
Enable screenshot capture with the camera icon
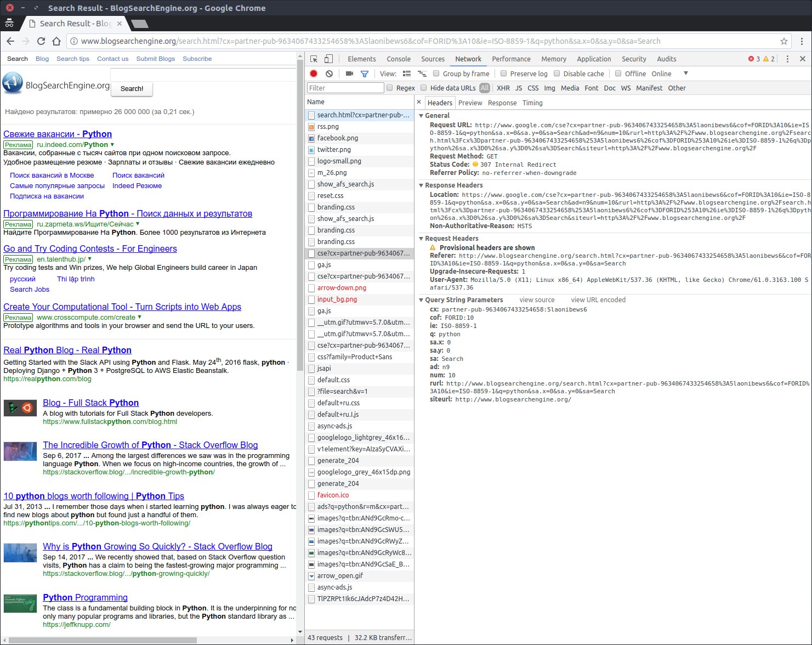[349, 73]
